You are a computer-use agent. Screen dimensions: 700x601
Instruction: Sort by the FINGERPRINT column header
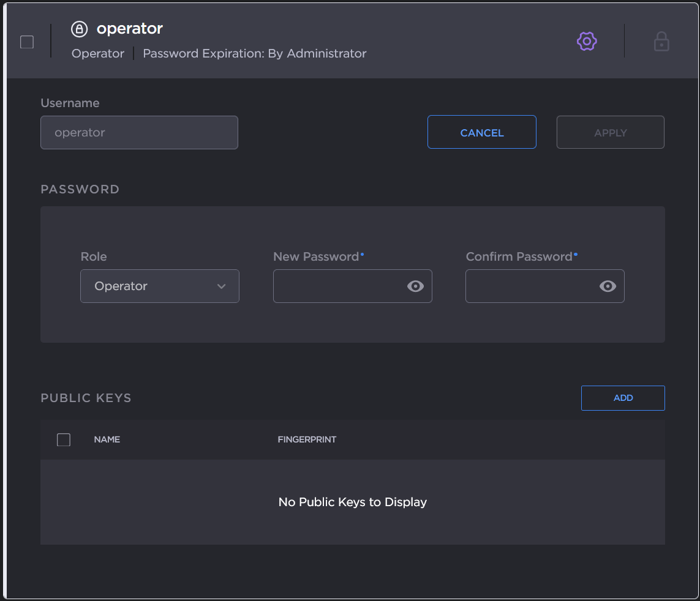click(307, 439)
